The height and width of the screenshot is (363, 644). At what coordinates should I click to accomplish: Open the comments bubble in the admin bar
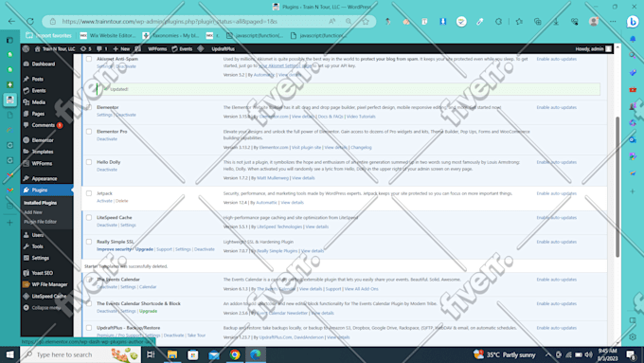click(101, 48)
